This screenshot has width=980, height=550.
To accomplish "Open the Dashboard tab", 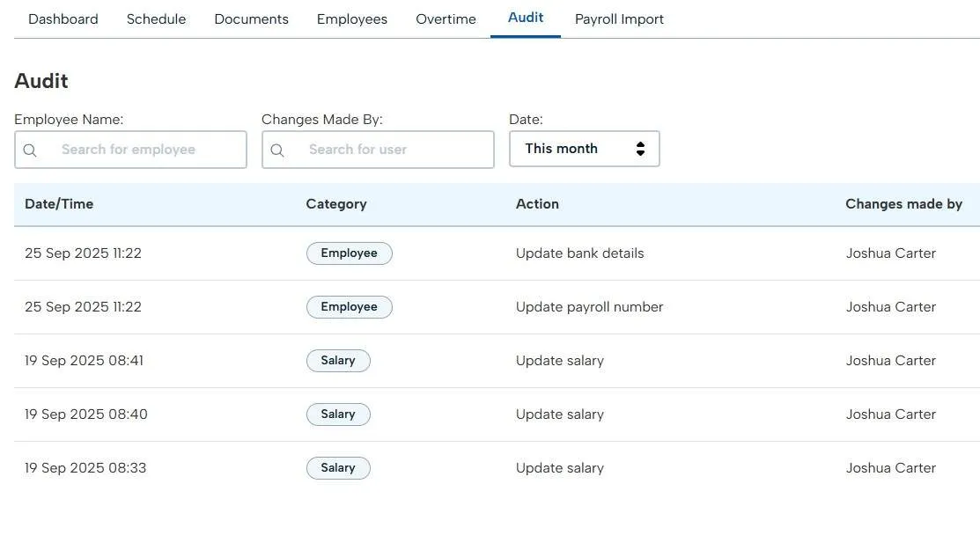I will 63,19.
